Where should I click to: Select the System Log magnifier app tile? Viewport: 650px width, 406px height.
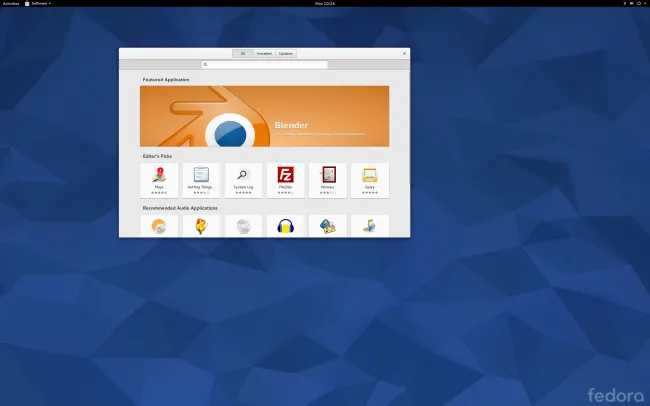243,180
